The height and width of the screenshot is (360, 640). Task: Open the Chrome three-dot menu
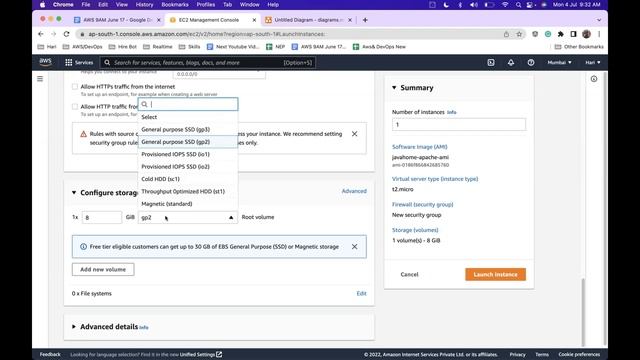click(x=599, y=34)
